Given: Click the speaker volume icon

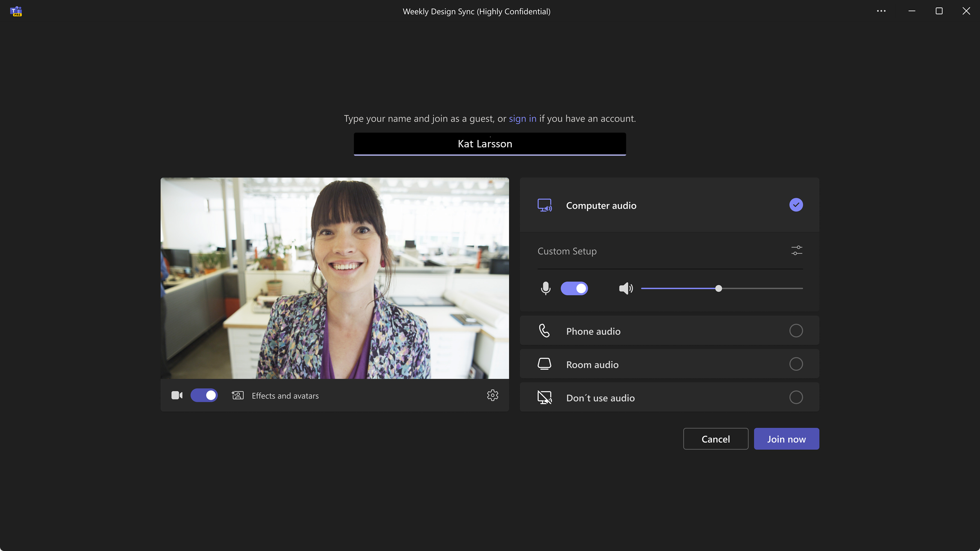Looking at the screenshot, I should [x=626, y=288].
